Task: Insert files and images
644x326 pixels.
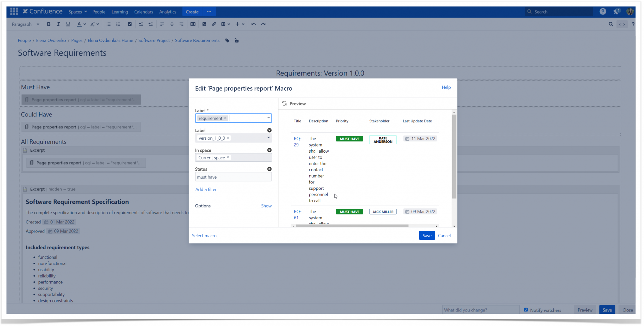Action: [x=204, y=24]
